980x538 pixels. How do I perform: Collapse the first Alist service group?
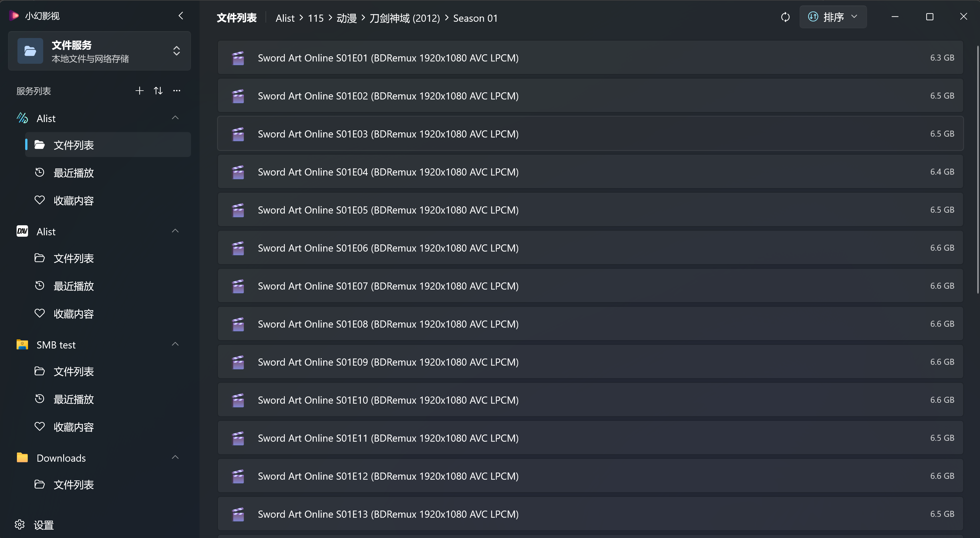175,118
